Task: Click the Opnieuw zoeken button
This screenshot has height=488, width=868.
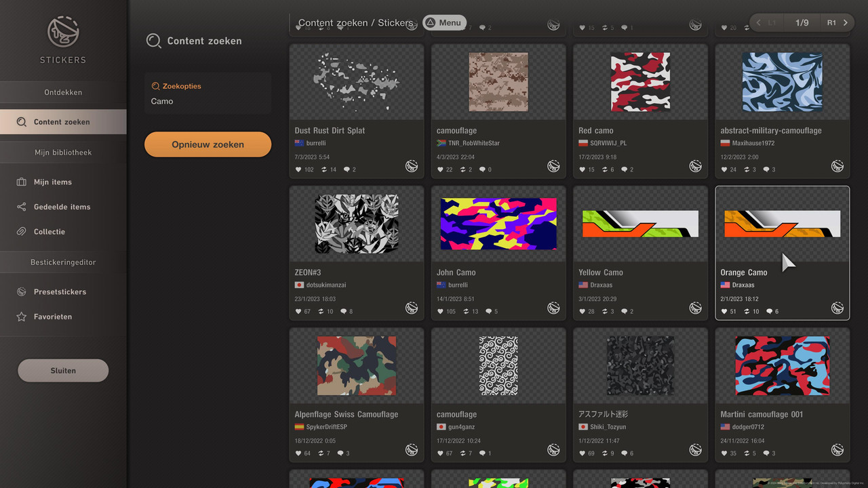Action: tap(208, 144)
